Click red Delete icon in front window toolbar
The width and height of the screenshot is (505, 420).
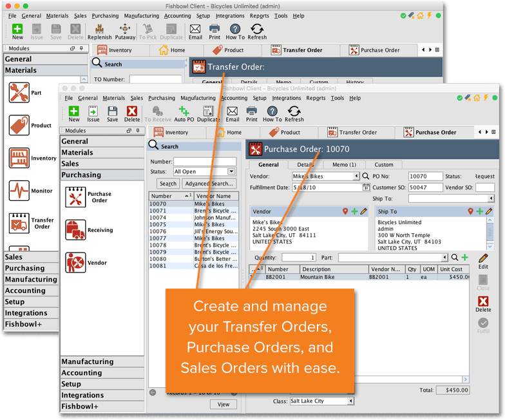(x=132, y=114)
